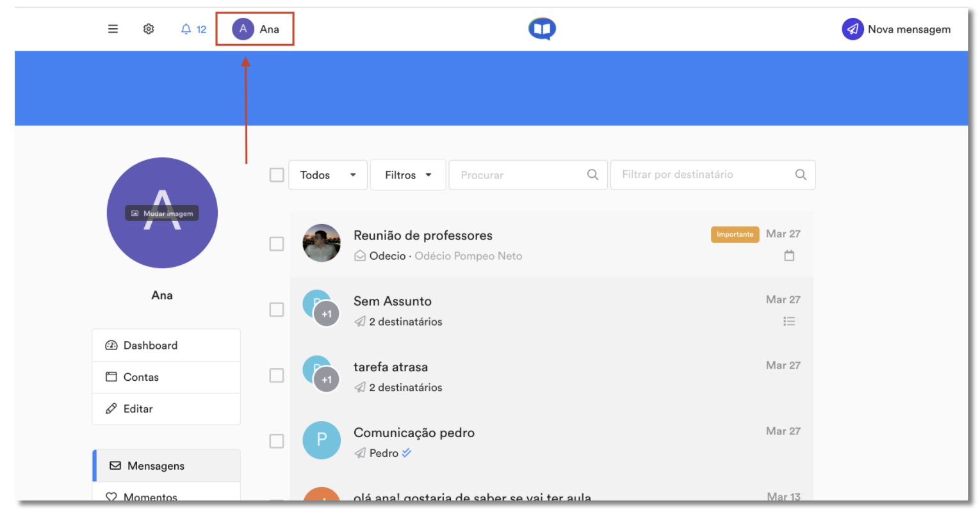This screenshot has width=980, height=512.
Task: Expand the Todos dropdown
Action: pyautogui.click(x=328, y=175)
